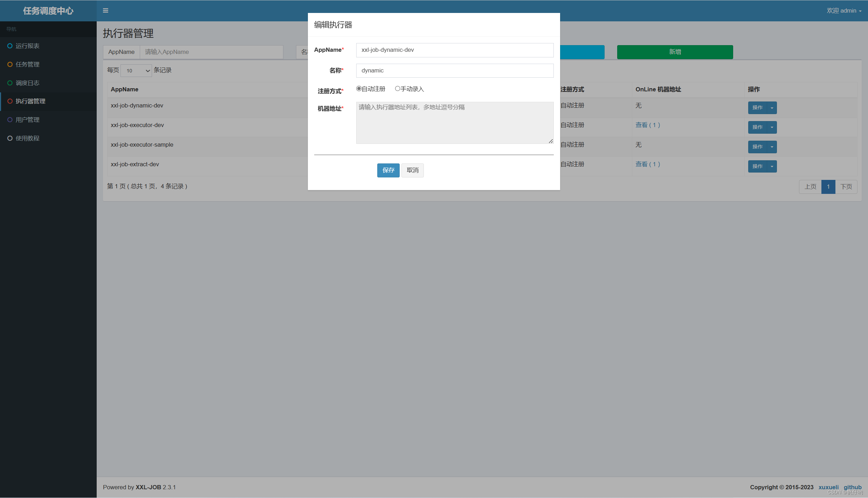This screenshot has width=868, height=498.
Task: Click the green 新增 button
Action: 675,52
